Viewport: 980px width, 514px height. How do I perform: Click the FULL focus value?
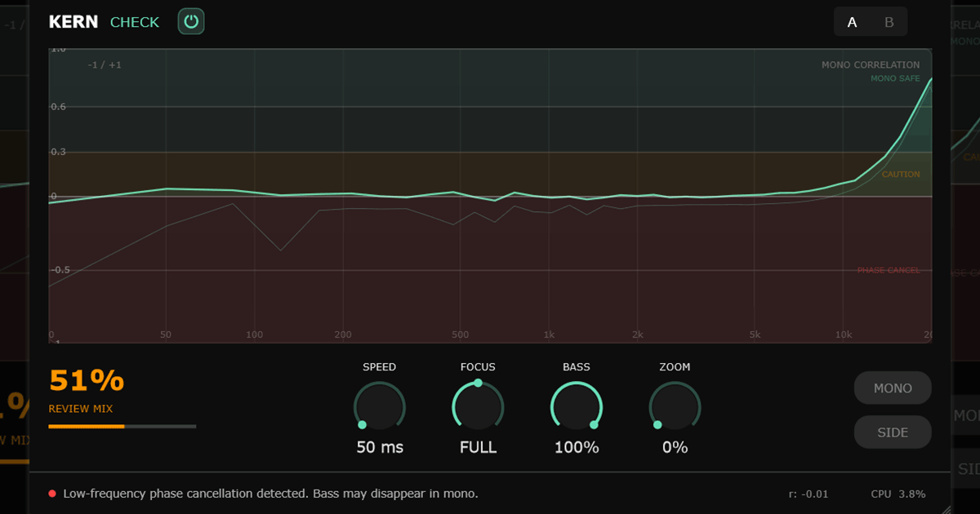(478, 447)
